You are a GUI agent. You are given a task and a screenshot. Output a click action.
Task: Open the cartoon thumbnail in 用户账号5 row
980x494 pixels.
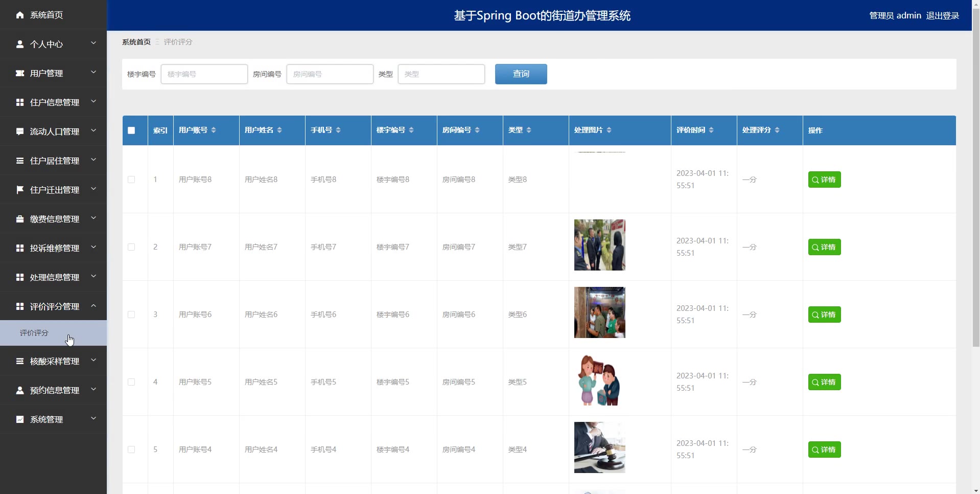pos(600,380)
